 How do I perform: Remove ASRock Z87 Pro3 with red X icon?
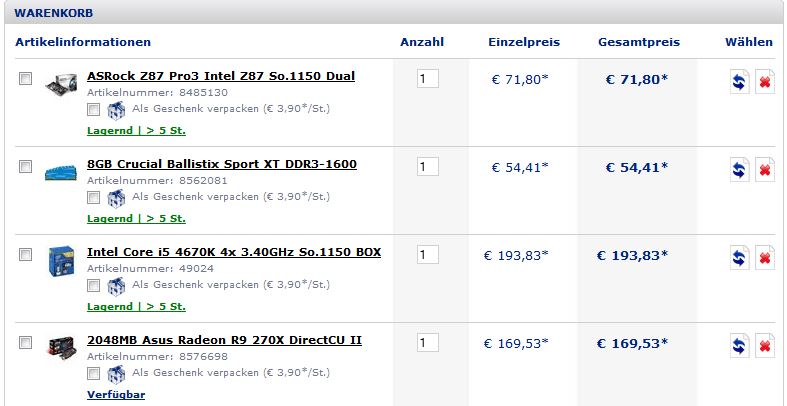(x=764, y=82)
